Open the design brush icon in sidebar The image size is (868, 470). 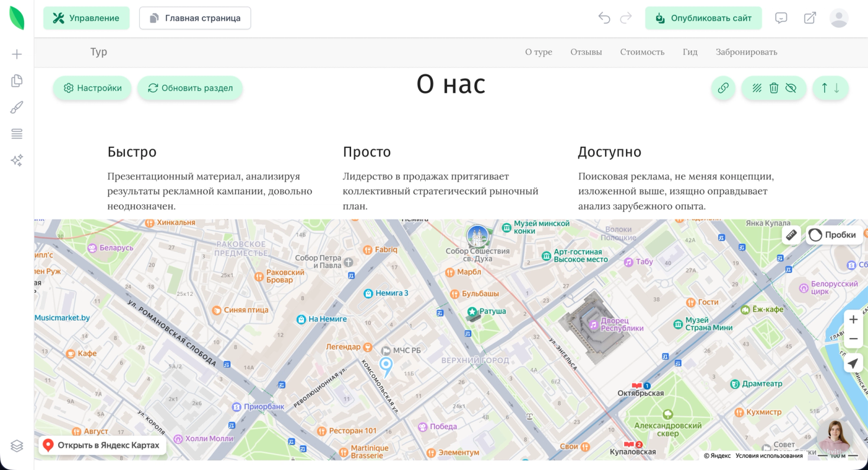pos(17,108)
